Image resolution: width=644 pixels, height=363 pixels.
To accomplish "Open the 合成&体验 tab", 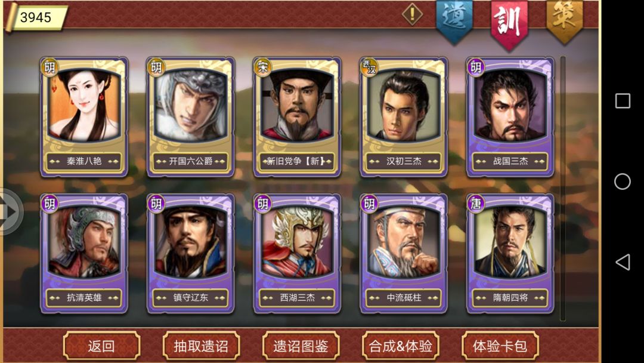I will (401, 346).
